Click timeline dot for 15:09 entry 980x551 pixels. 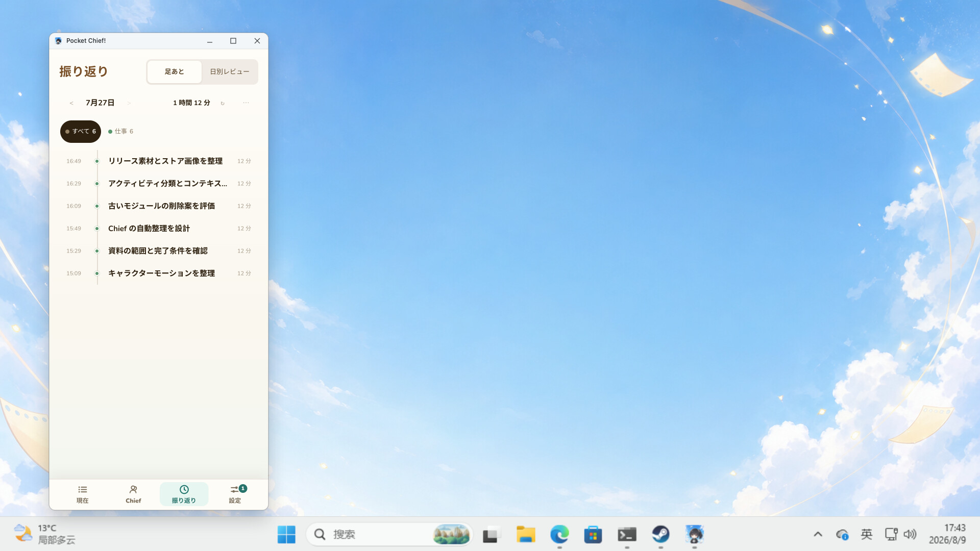click(97, 273)
